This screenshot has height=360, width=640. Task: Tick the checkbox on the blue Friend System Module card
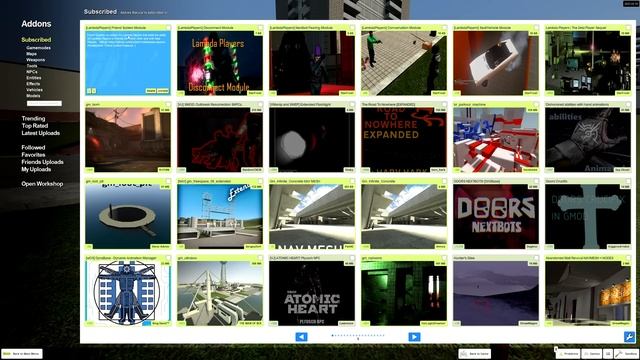(168, 28)
